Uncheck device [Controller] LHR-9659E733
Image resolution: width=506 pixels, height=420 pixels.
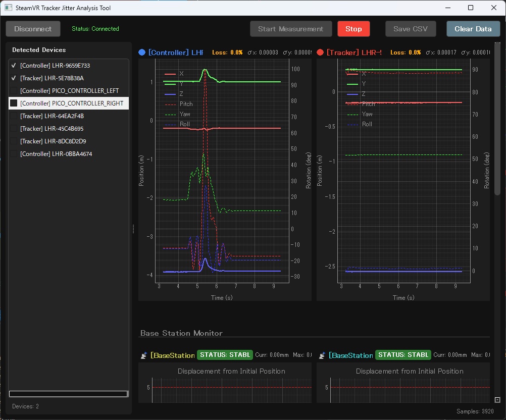pos(13,65)
